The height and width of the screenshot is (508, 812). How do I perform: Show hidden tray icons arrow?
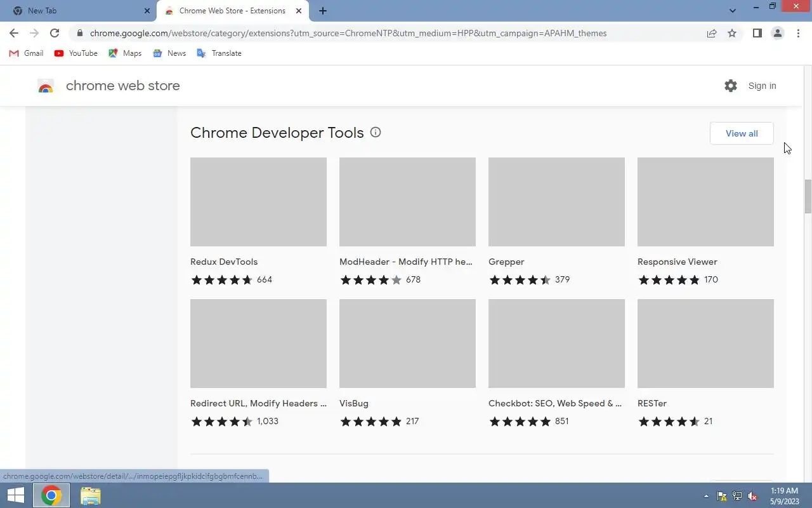706,496
